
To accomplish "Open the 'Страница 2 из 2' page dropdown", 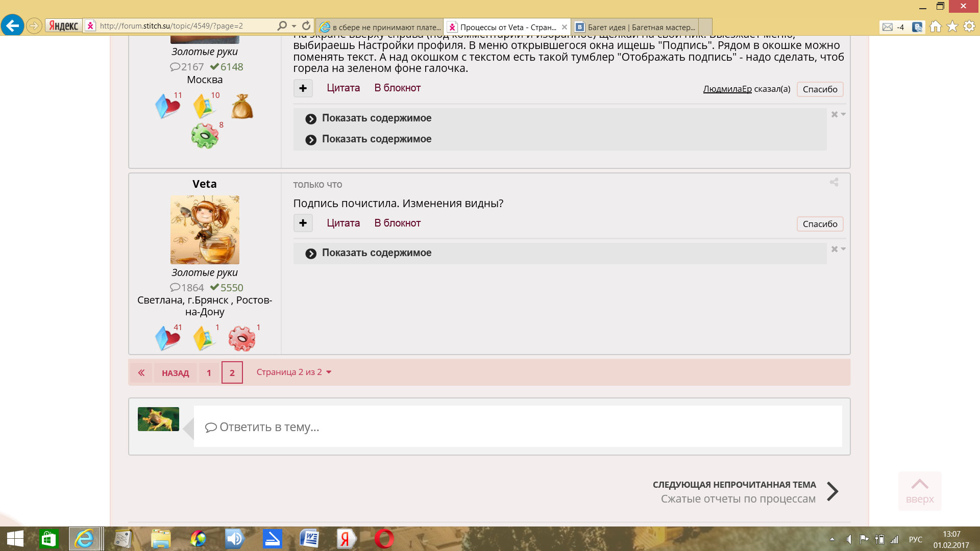I will [x=293, y=372].
